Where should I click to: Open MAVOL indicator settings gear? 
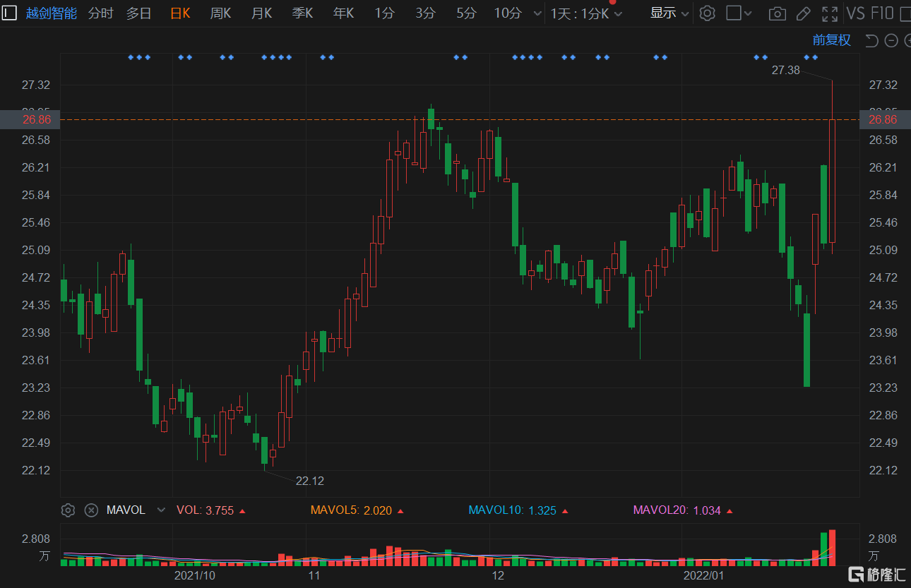tap(68, 510)
